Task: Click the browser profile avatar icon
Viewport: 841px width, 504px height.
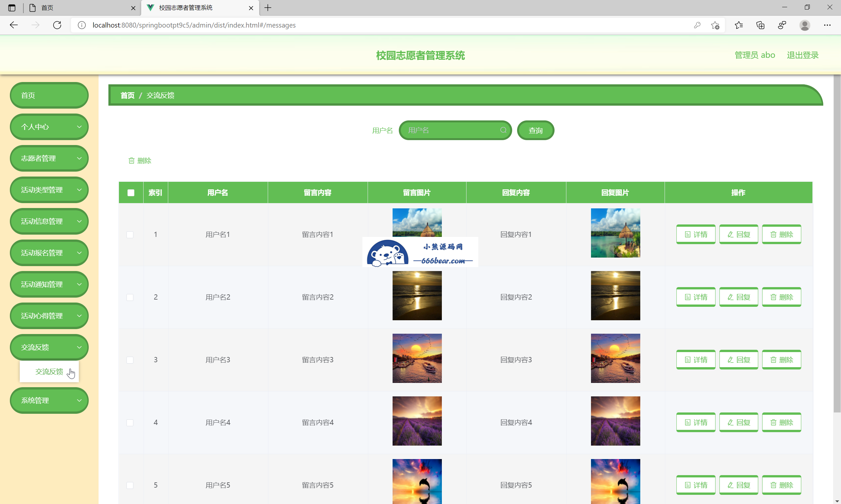Action: pyautogui.click(x=804, y=25)
